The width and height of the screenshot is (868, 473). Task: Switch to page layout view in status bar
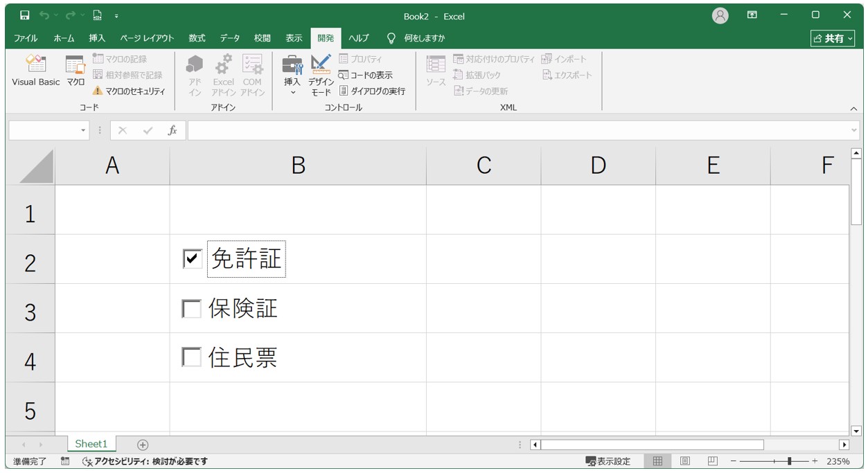click(684, 461)
